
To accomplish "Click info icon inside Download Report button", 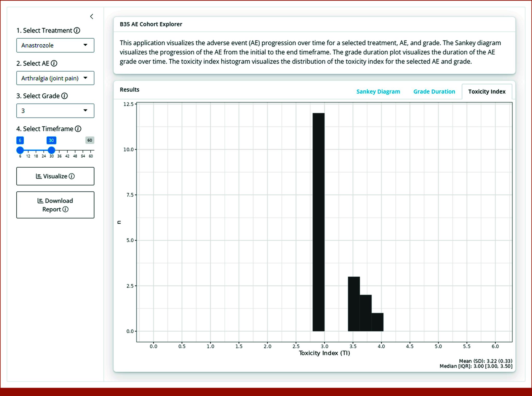I will 65,209.
